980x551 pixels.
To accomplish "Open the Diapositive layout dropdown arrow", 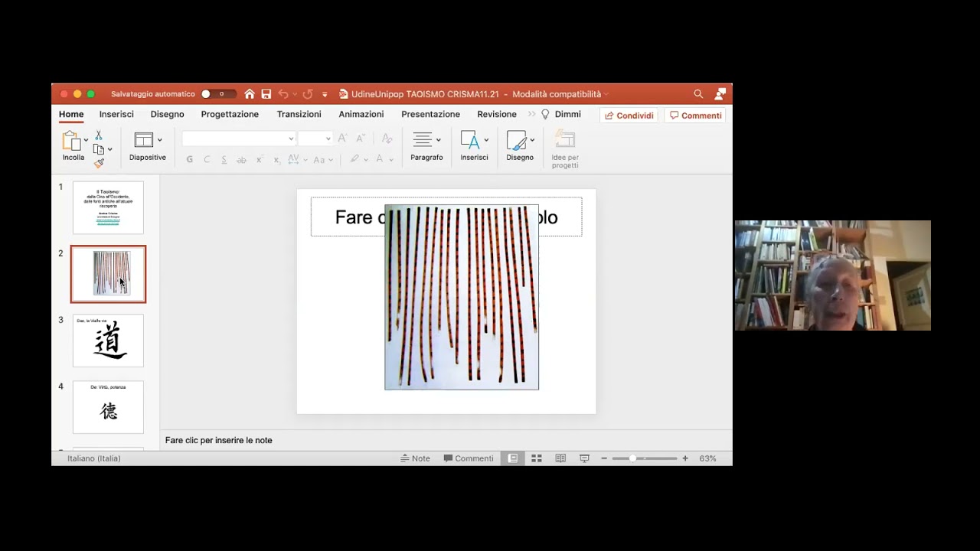I will pyautogui.click(x=159, y=140).
